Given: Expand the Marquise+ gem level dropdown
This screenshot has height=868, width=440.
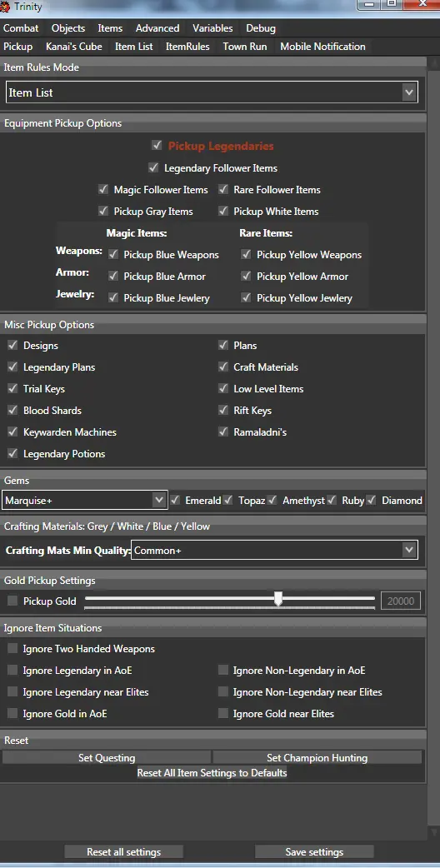Looking at the screenshot, I should (x=85, y=501).
